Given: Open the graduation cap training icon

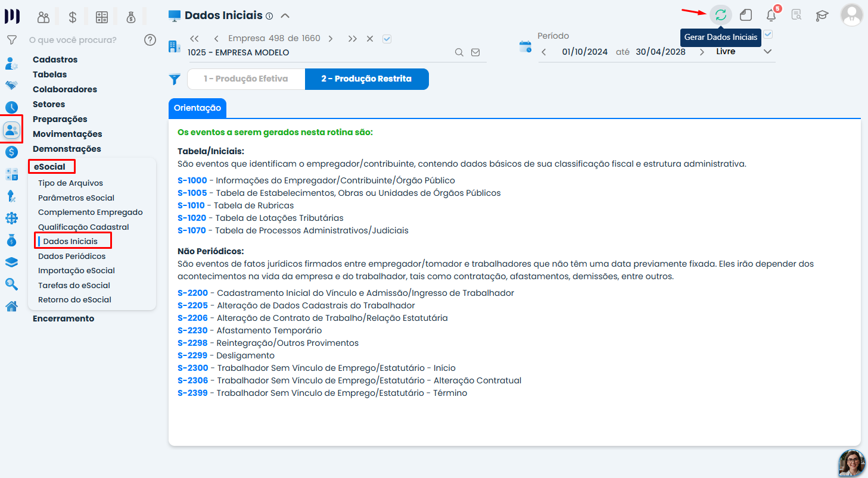Looking at the screenshot, I should [822, 15].
